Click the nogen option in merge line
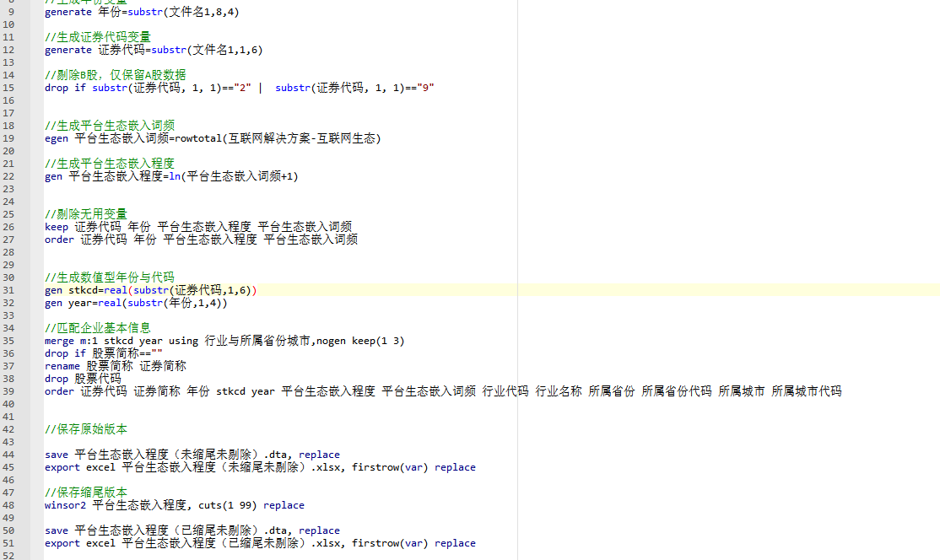Image resolution: width=940 pixels, height=560 pixels. coord(332,341)
